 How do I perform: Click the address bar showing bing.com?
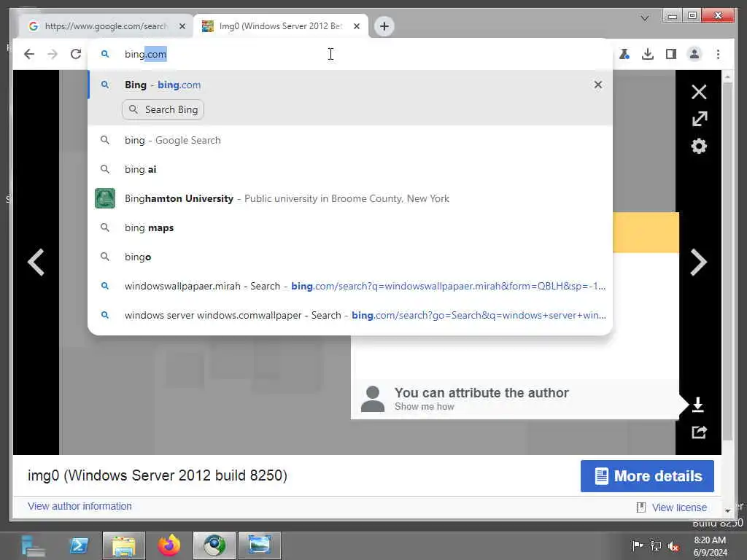pos(350,54)
